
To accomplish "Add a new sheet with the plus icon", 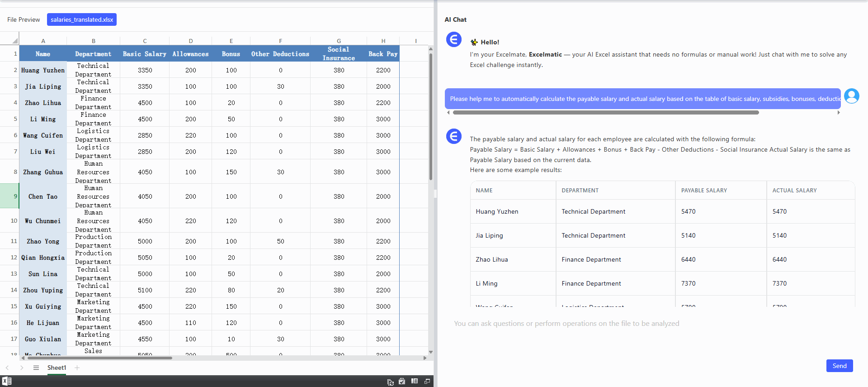I will (x=77, y=368).
